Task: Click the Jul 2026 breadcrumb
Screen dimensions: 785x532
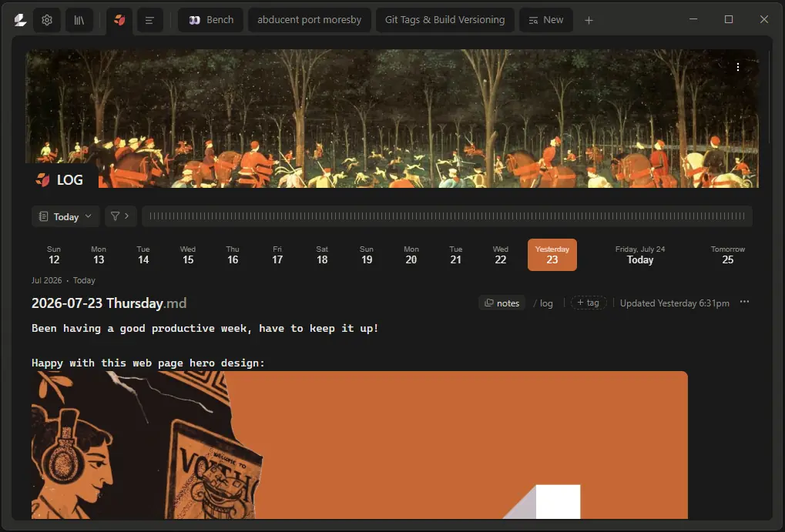Action: (x=46, y=280)
